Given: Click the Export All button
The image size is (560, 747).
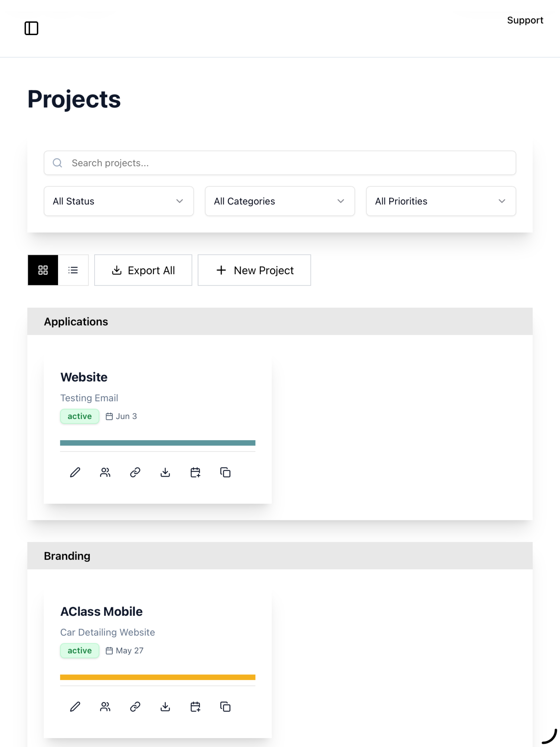Looking at the screenshot, I should pos(143,270).
